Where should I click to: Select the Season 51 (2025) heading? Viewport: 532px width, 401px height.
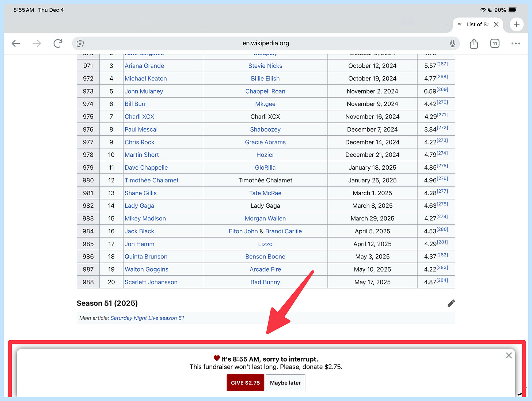tap(107, 303)
